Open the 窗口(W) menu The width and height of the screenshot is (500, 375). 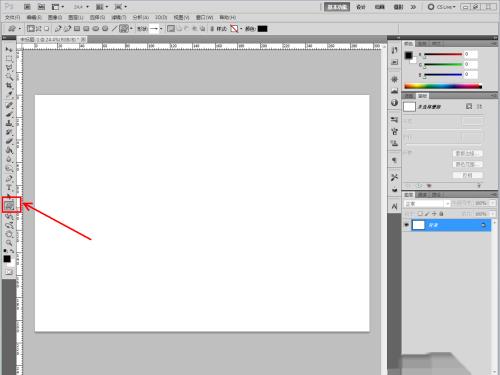[204, 17]
